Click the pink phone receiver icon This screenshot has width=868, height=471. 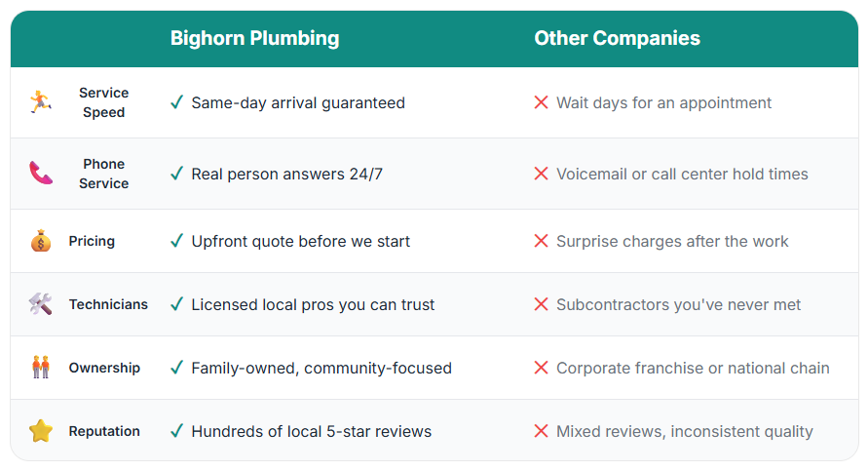point(40,174)
